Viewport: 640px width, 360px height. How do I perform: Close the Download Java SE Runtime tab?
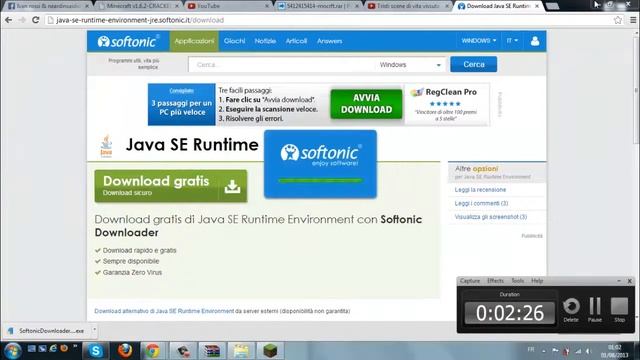click(x=537, y=6)
